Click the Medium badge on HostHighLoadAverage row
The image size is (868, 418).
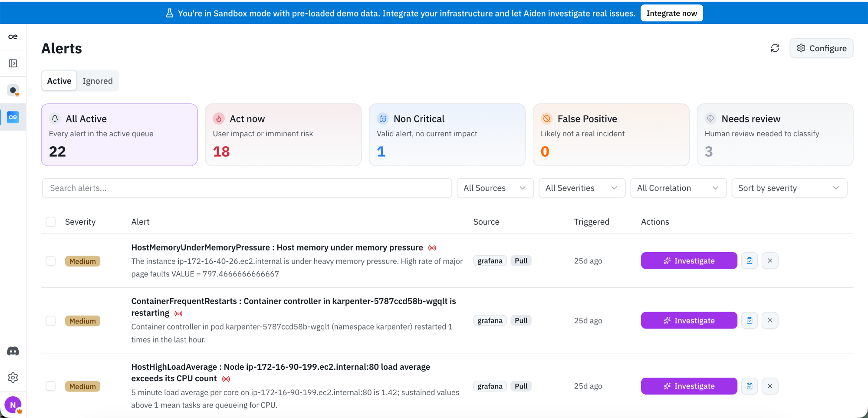coord(82,386)
